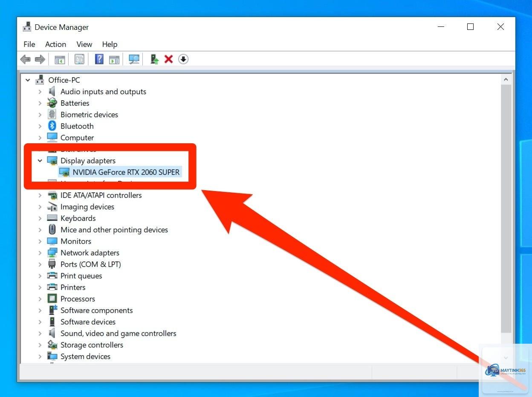532x397 pixels.
Task: Maximize the Device Manager window
Action: pyautogui.click(x=470, y=26)
